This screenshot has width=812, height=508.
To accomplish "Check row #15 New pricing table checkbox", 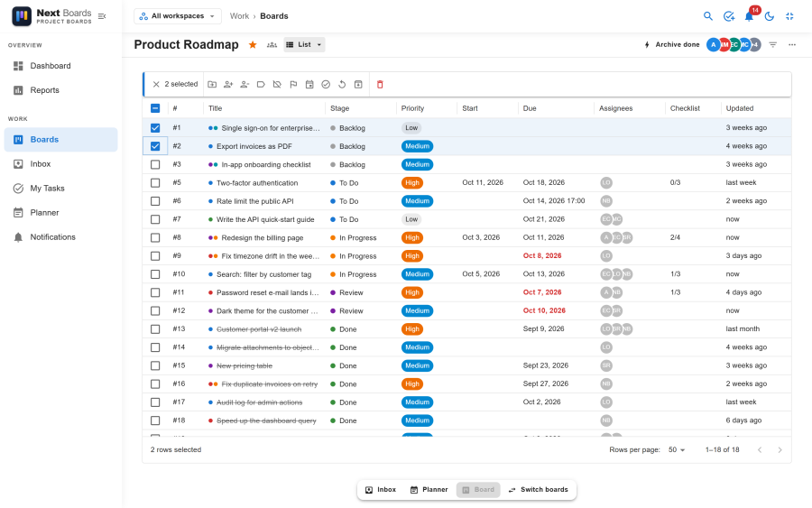I will pyautogui.click(x=155, y=365).
